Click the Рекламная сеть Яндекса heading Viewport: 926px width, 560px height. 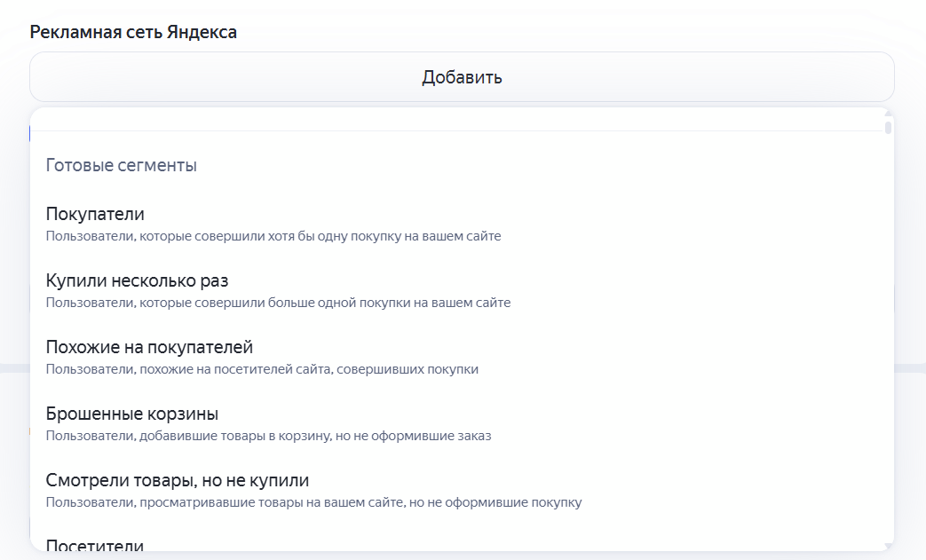click(x=133, y=32)
